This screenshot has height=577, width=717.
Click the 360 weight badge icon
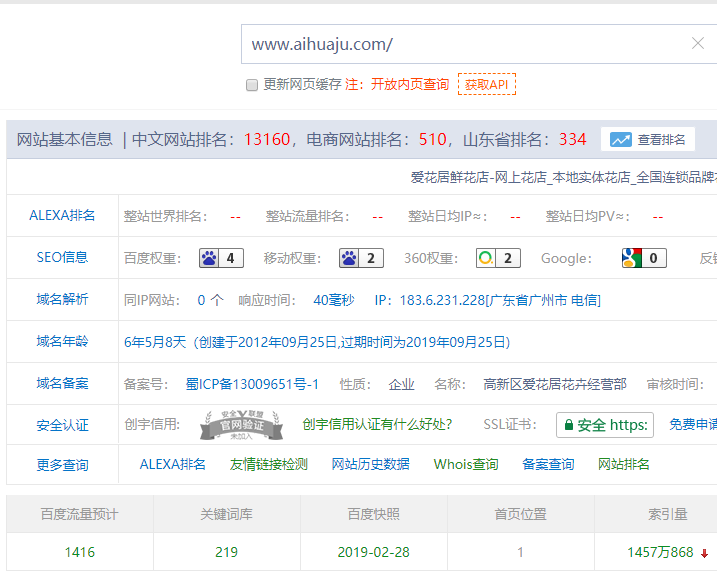497,258
